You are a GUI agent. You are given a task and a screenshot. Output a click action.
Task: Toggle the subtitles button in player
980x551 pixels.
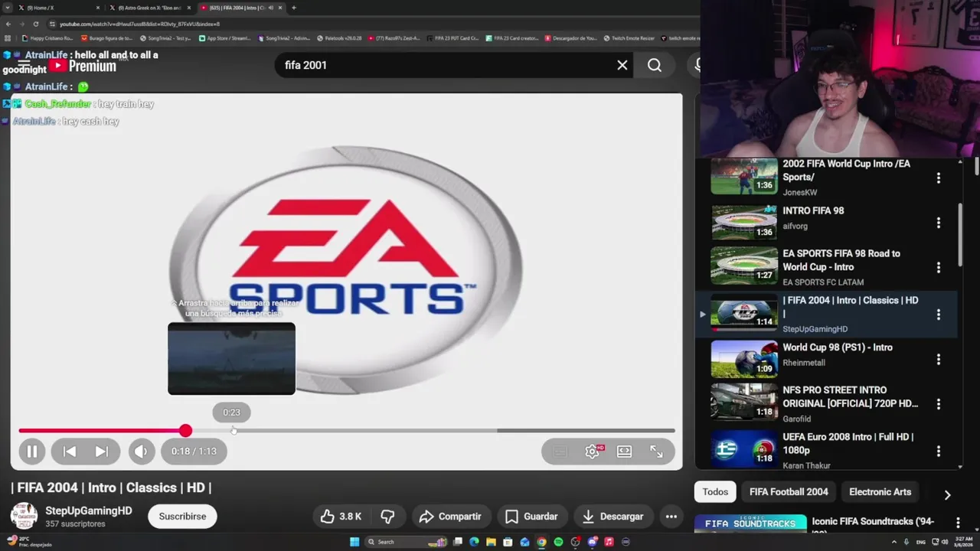click(560, 452)
